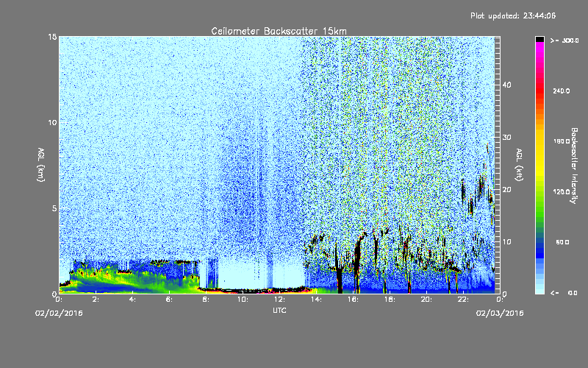Screen dimensions: 588x368
Task: Click the 40 kft tick label
Action: pos(506,85)
